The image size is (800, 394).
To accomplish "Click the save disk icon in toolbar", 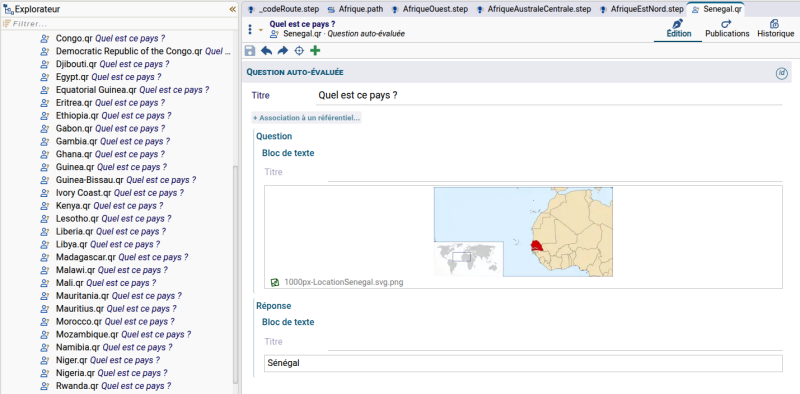I will click(250, 51).
